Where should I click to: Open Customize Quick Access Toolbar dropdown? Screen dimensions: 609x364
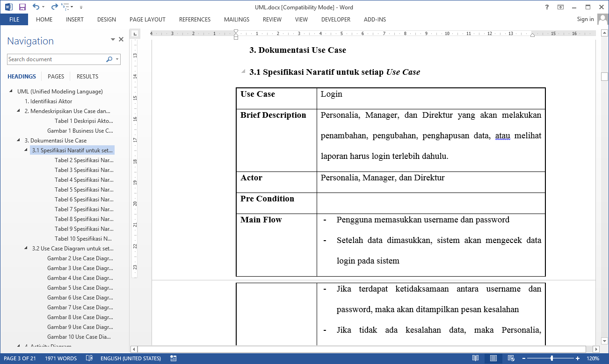tap(81, 7)
